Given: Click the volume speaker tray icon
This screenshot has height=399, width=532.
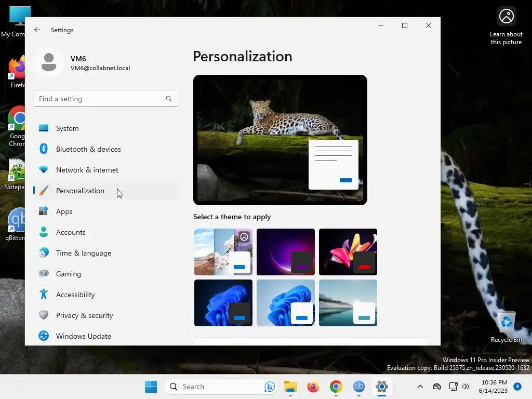Looking at the screenshot, I should tap(465, 387).
